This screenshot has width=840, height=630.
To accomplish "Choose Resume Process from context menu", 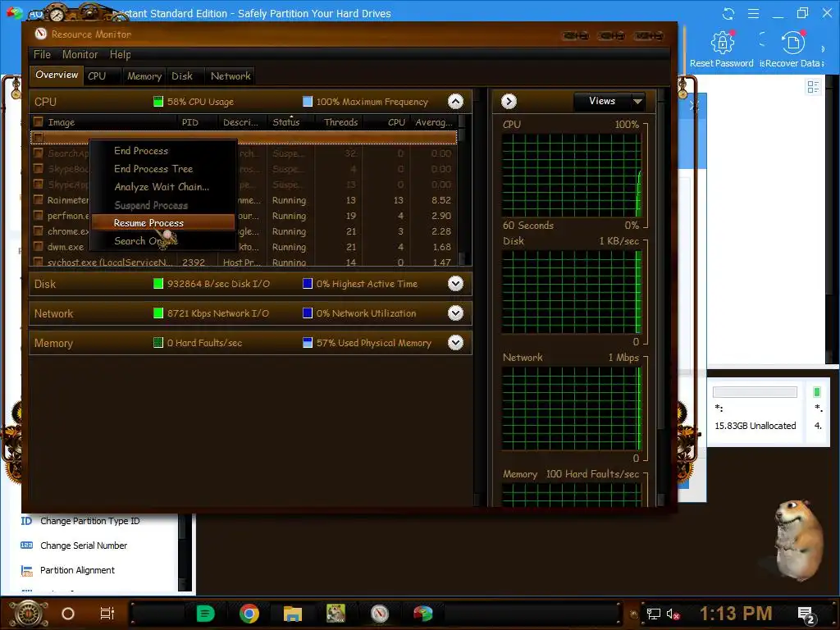I will pyautogui.click(x=163, y=222).
